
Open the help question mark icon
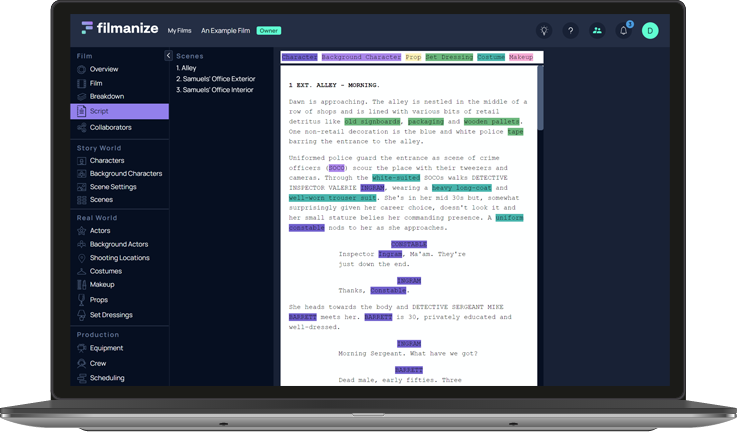click(571, 31)
